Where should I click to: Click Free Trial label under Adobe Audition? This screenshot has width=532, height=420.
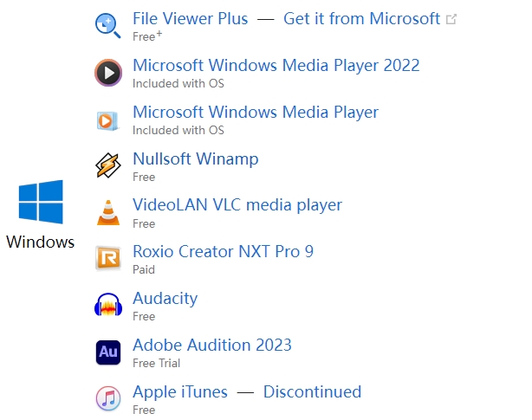pos(157,364)
